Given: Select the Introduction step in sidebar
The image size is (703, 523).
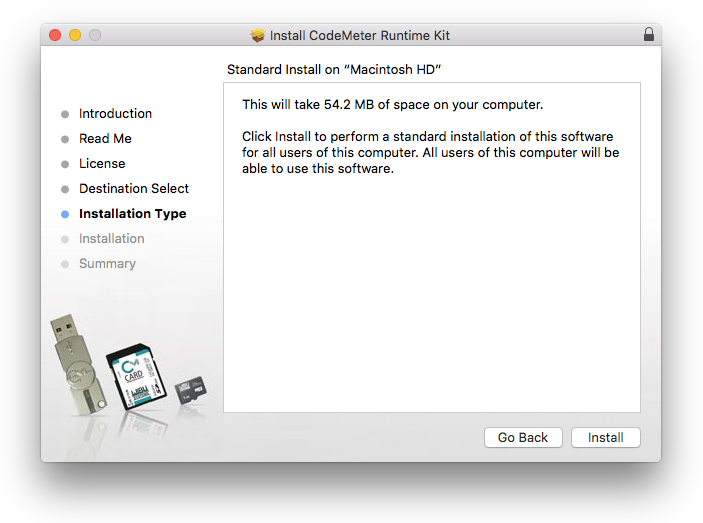Looking at the screenshot, I should point(115,114).
